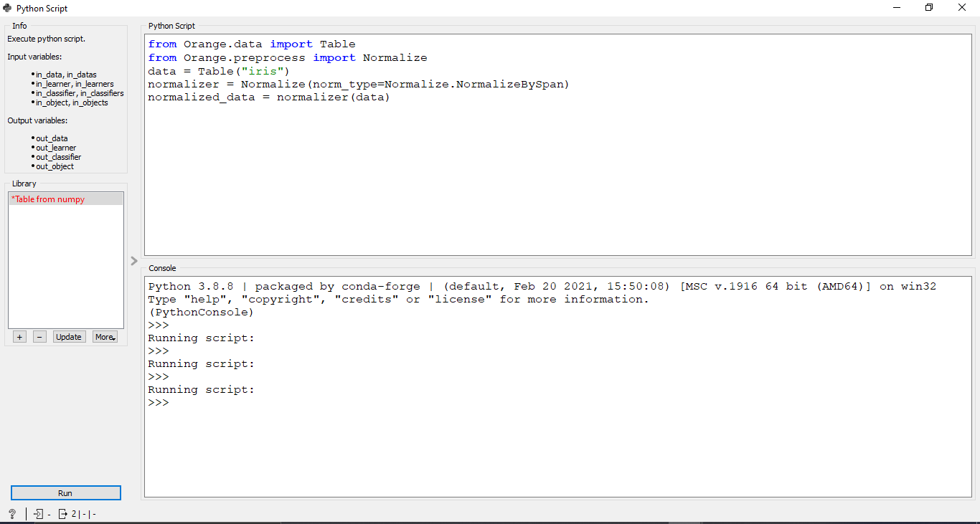The width and height of the screenshot is (980, 524).
Task: Click the help question mark icon
Action: coord(11,513)
